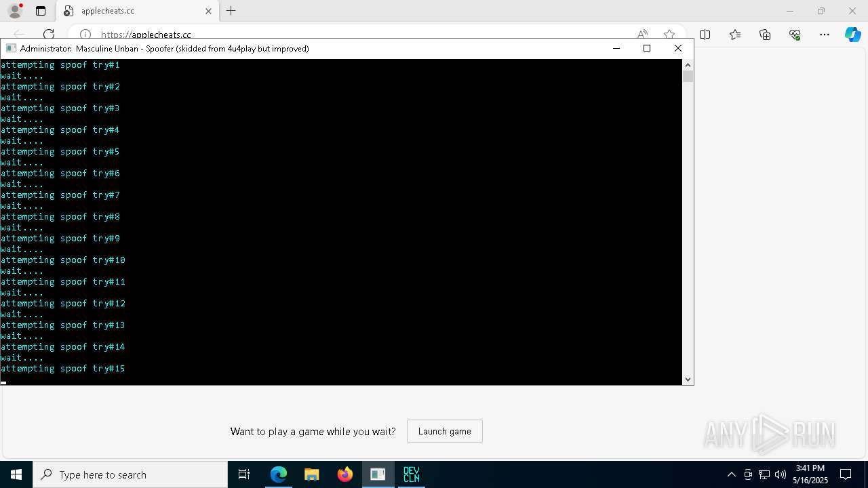Open Edge split screen icon
Image resolution: width=868 pixels, height=488 pixels.
point(705,35)
